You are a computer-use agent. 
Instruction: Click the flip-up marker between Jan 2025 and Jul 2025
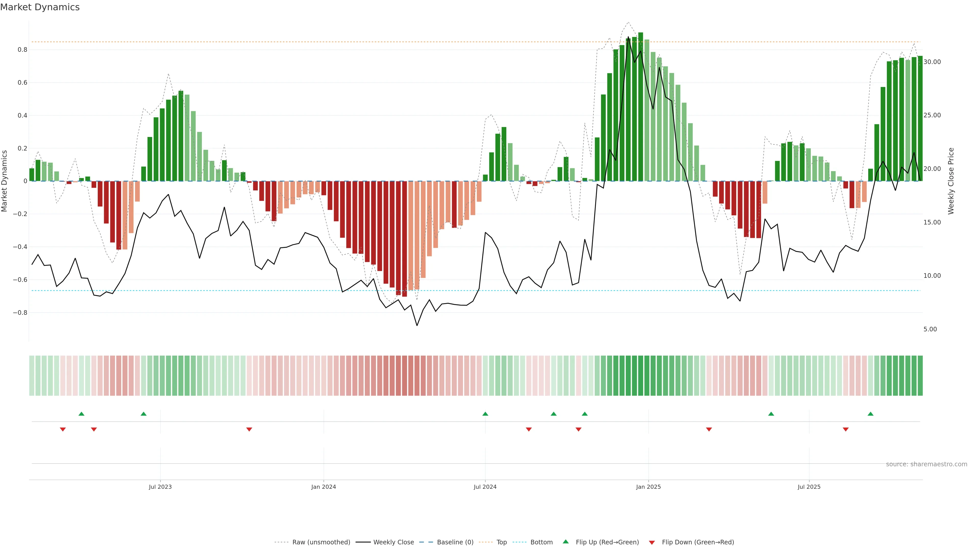tap(771, 414)
